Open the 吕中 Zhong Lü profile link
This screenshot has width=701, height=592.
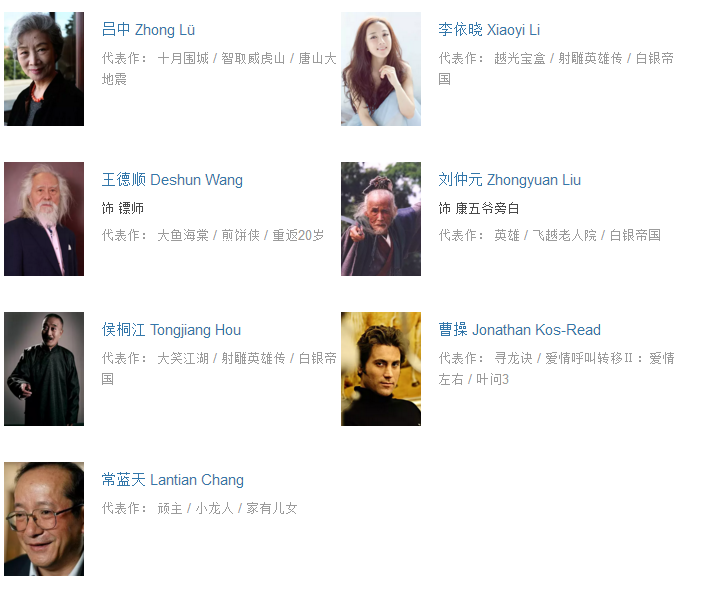coord(148,30)
